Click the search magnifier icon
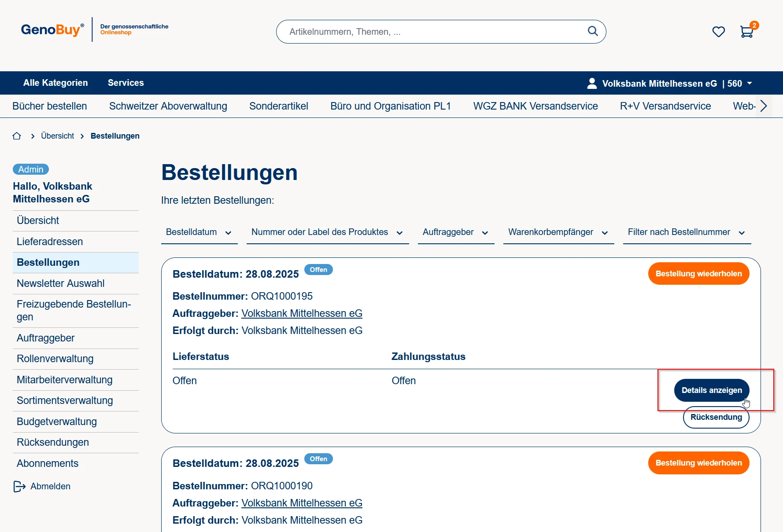Image resolution: width=783 pixels, height=532 pixels. (x=593, y=31)
